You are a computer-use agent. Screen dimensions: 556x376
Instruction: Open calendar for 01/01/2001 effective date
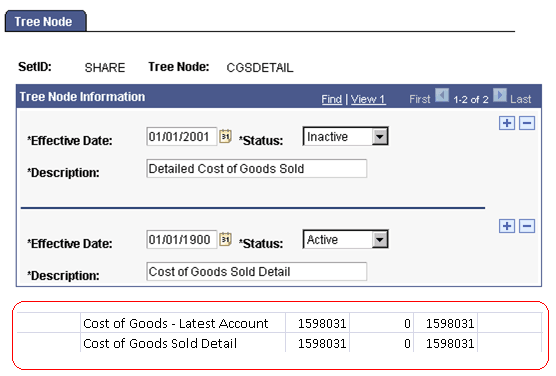point(225,136)
